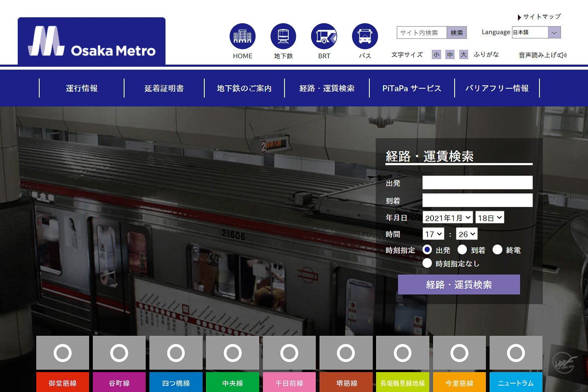Click the HOME building icon

242,36
